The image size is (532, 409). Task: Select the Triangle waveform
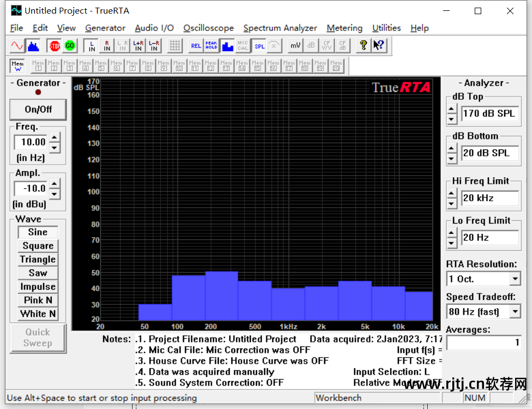point(38,260)
